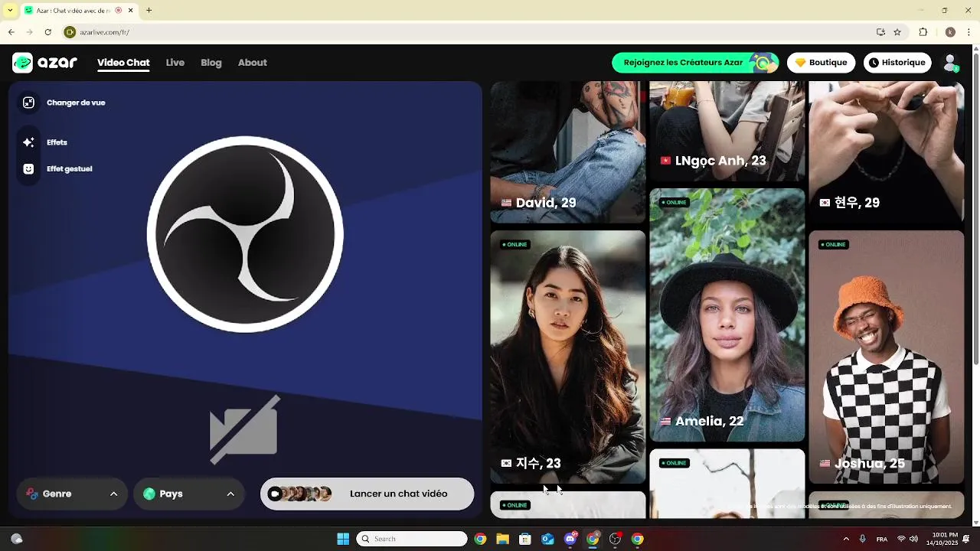980x551 pixels.
Task: Start video chat with Lancer un chat vidéo
Action: (x=367, y=494)
